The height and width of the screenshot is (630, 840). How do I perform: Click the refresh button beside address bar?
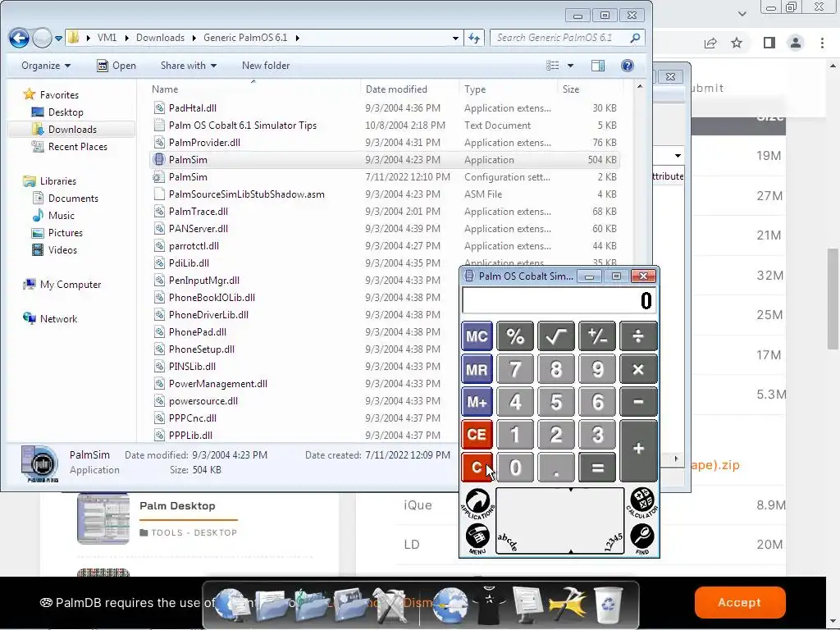click(474, 38)
